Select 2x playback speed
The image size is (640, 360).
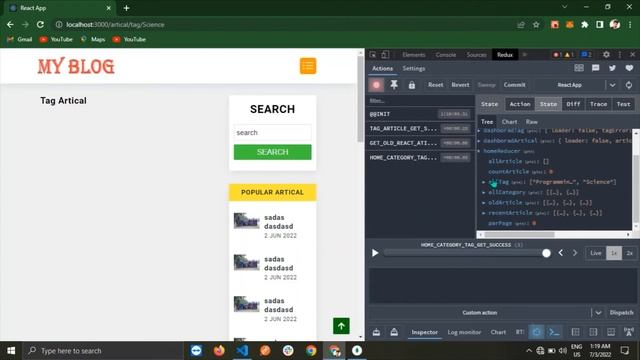click(629, 253)
